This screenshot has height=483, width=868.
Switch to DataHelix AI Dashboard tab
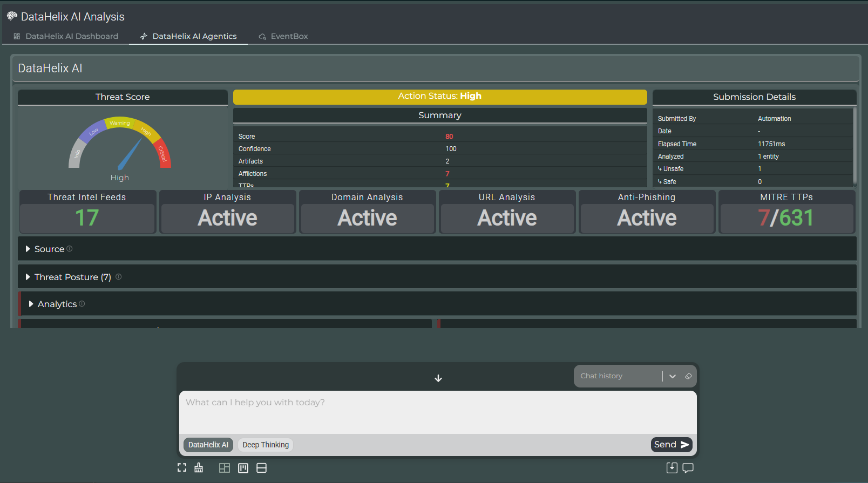(66, 36)
